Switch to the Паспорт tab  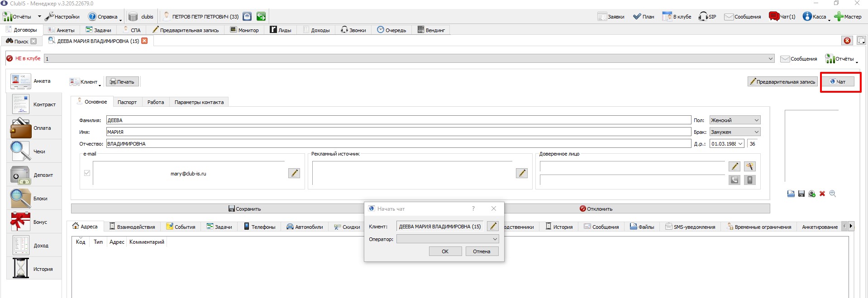127,102
